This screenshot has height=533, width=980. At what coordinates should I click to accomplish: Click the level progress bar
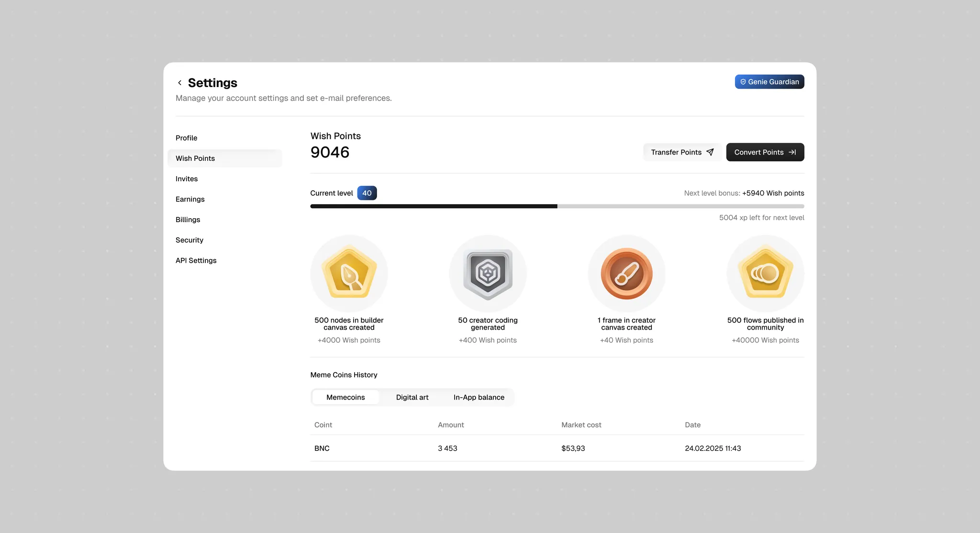(x=557, y=206)
